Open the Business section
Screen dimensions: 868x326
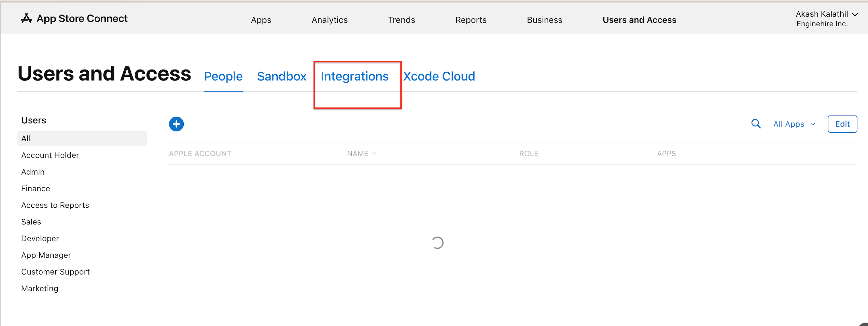pos(544,19)
